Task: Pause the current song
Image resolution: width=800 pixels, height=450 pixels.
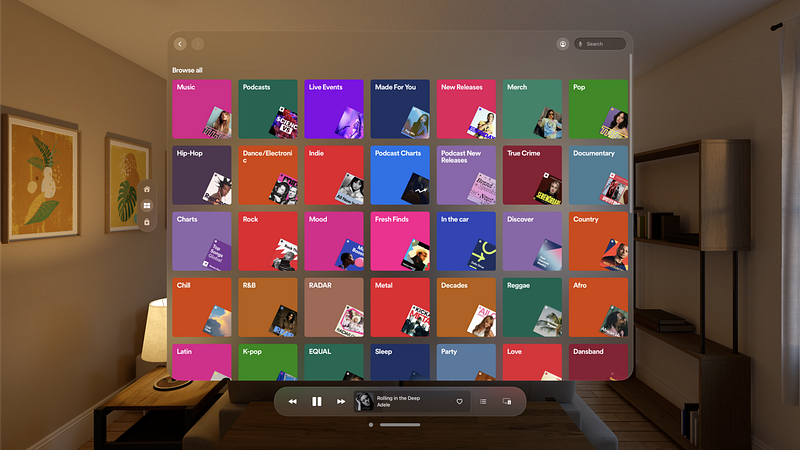Action: [317, 402]
